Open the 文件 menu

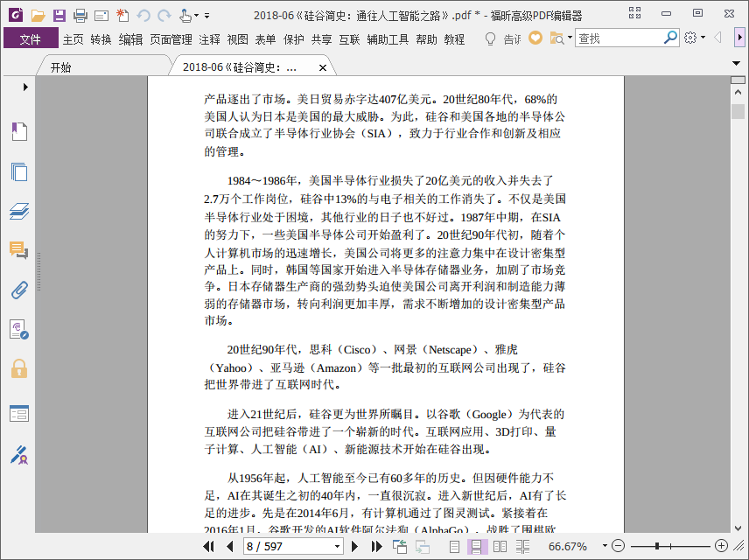point(31,38)
